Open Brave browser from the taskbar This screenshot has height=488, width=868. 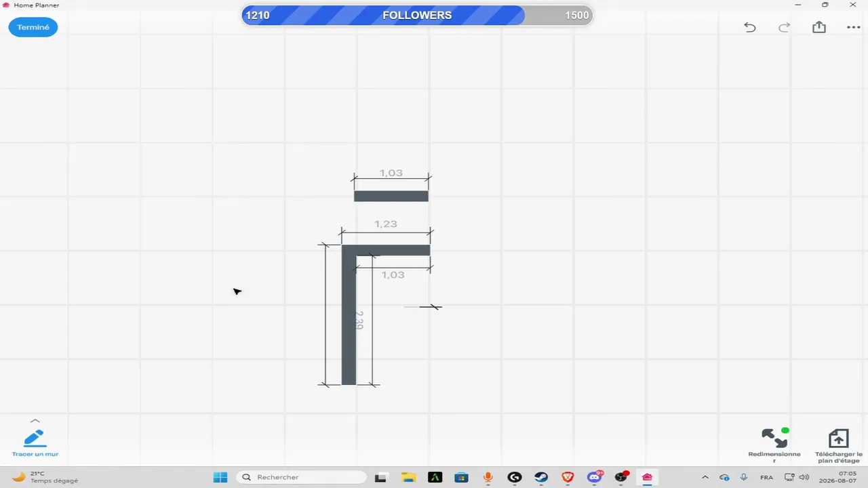click(568, 477)
